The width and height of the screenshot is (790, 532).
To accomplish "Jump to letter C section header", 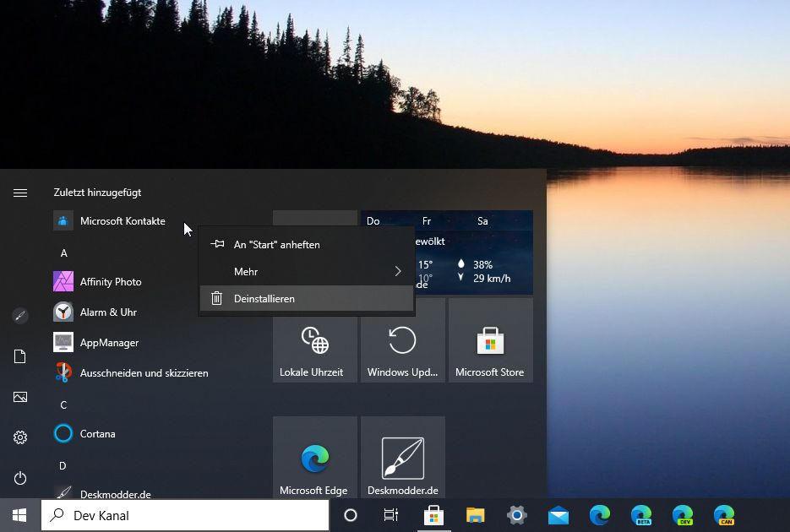I will [x=63, y=405].
